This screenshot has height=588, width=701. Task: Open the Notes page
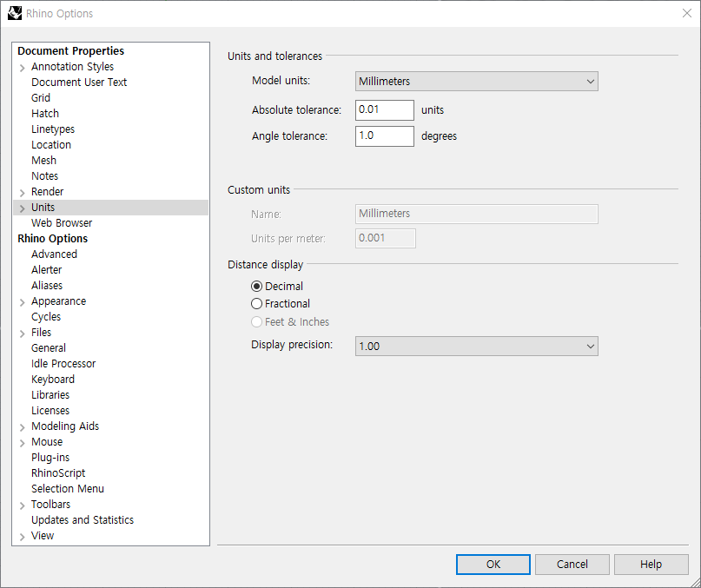pos(44,176)
